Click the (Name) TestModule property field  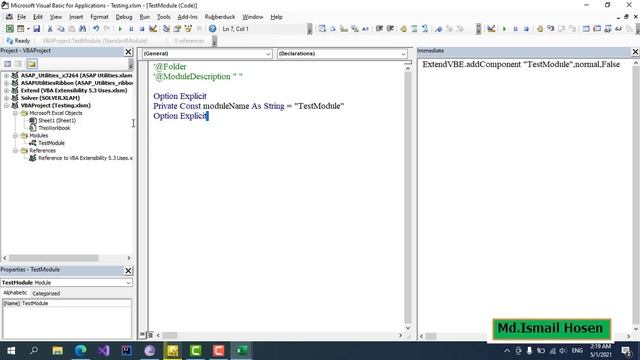(x=67, y=303)
